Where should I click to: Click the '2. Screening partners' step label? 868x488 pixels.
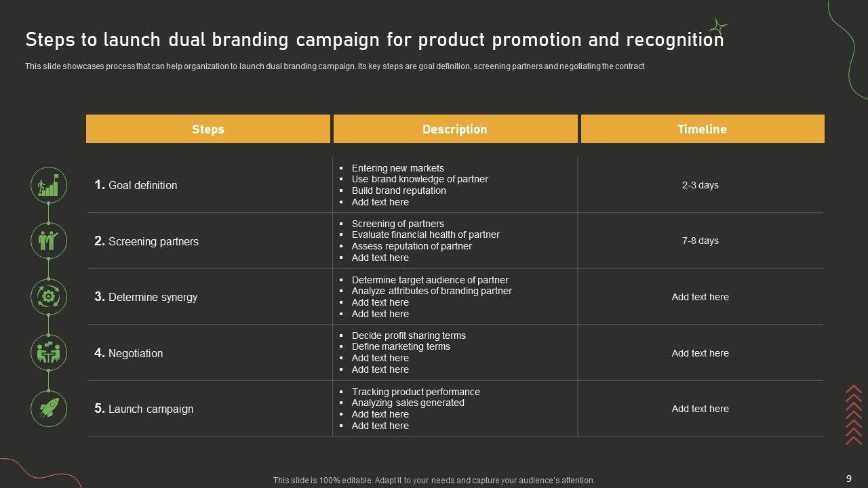[x=146, y=241]
